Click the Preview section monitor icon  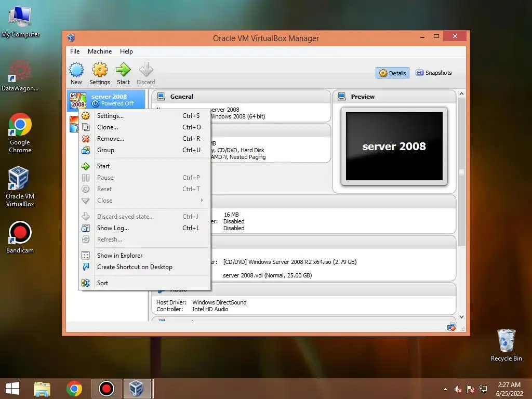pyautogui.click(x=342, y=96)
